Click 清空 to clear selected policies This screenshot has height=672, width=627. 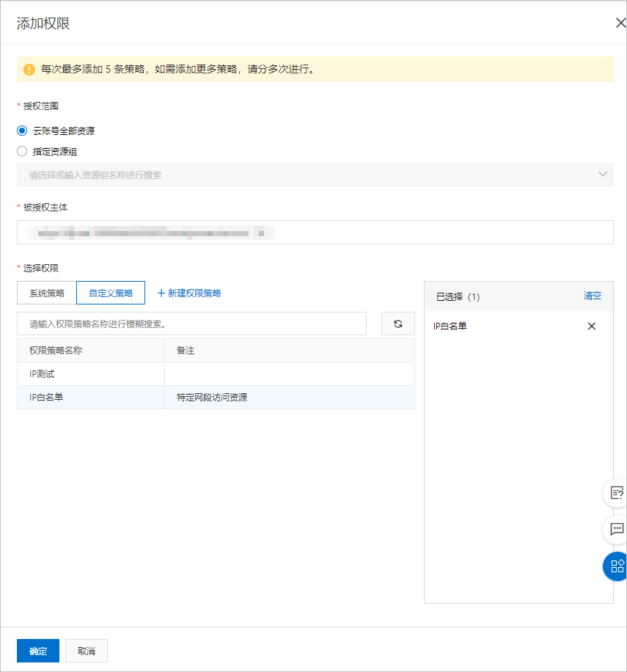[x=593, y=296]
